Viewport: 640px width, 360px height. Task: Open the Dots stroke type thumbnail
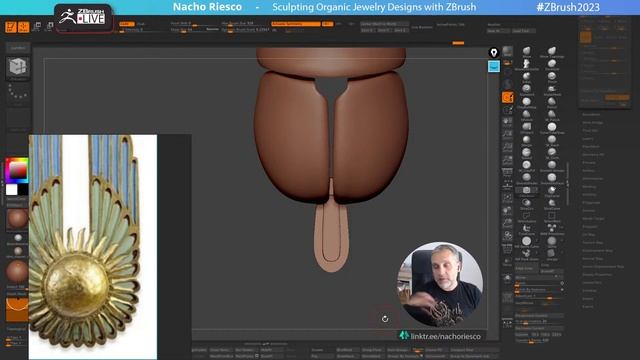[x=18, y=93]
